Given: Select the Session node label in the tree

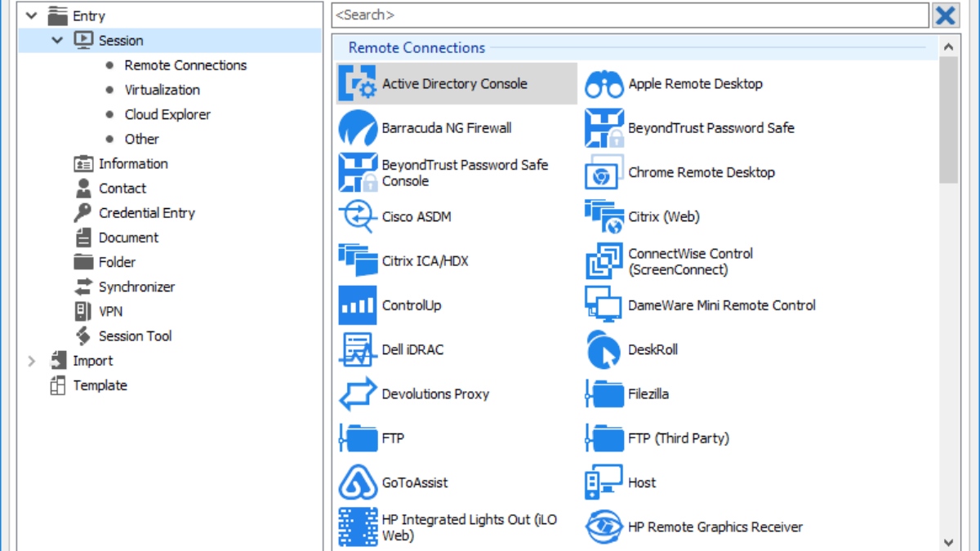Looking at the screenshot, I should tap(121, 40).
